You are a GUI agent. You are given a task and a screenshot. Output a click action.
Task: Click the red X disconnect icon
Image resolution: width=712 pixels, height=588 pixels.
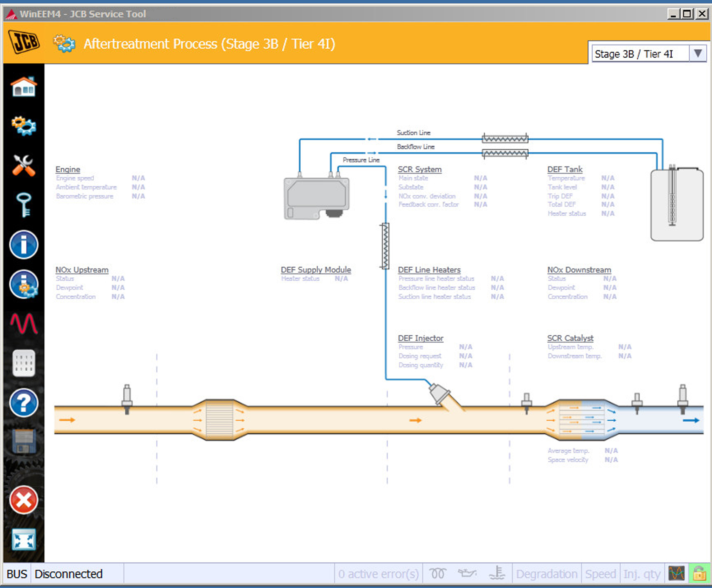click(x=24, y=500)
